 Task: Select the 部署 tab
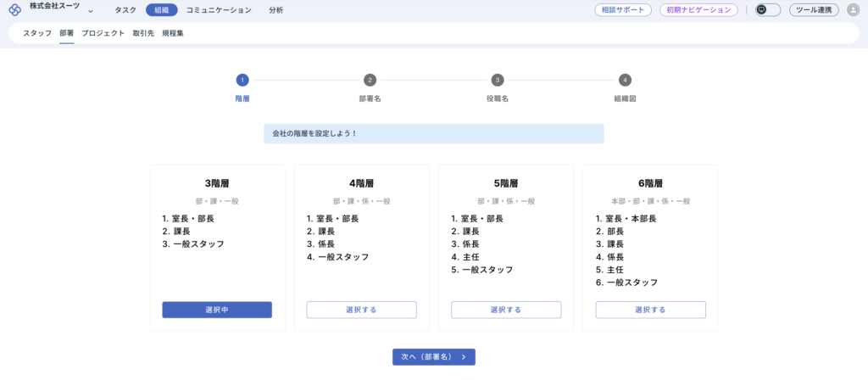[x=66, y=33]
